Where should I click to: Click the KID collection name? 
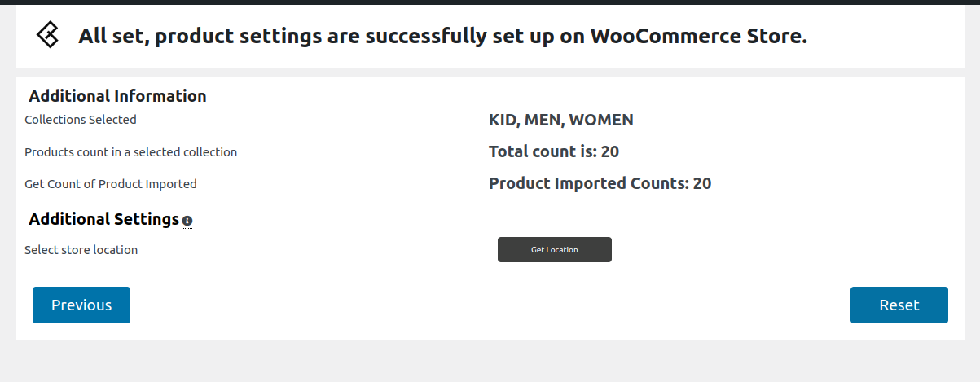(503, 121)
